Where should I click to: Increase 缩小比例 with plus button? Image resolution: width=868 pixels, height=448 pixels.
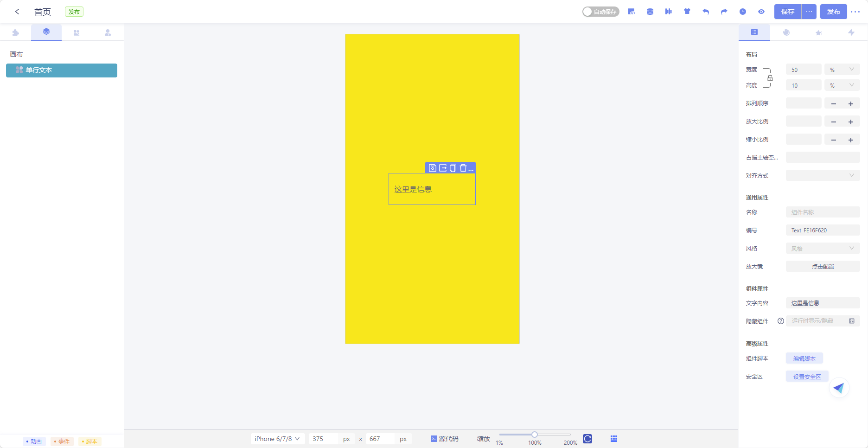[x=851, y=140]
